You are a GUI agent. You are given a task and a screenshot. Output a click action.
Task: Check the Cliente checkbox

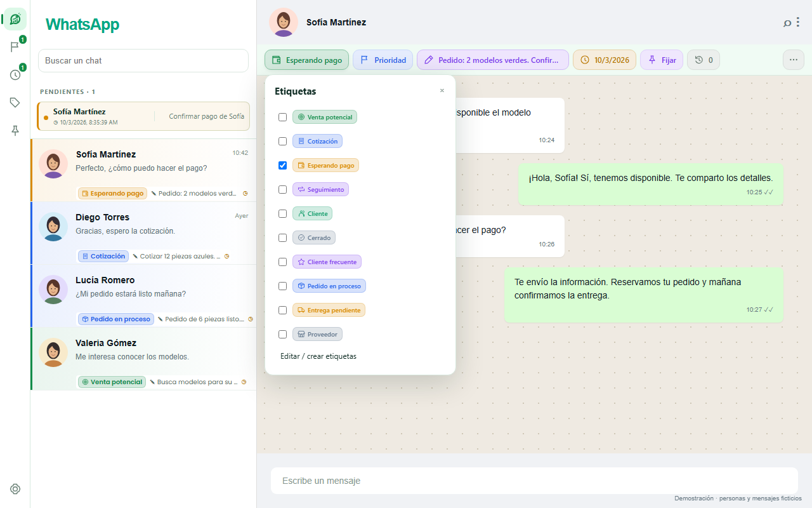click(x=283, y=213)
